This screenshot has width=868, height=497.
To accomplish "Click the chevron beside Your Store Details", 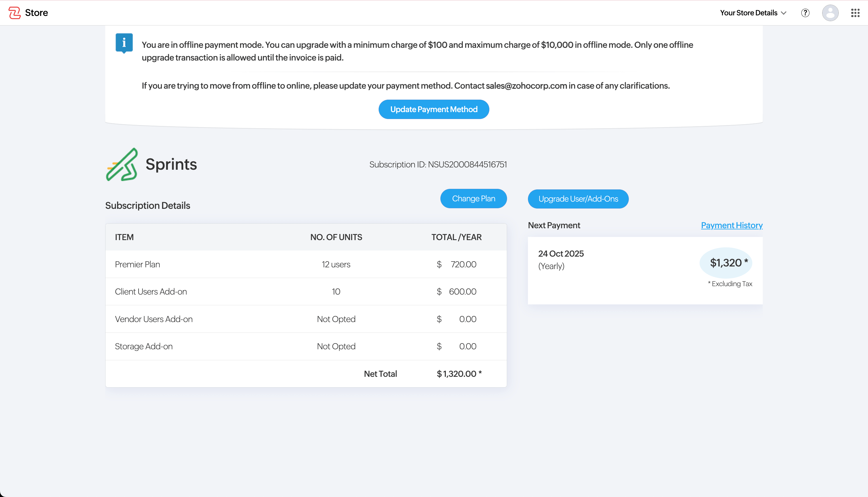I will [x=784, y=13].
